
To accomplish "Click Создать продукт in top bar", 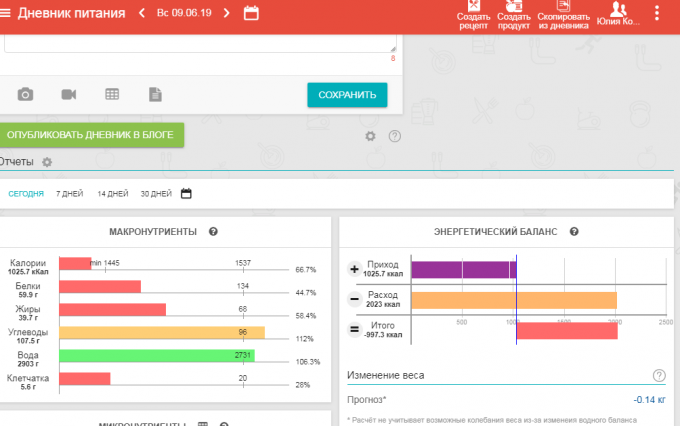I will pyautogui.click(x=514, y=16).
